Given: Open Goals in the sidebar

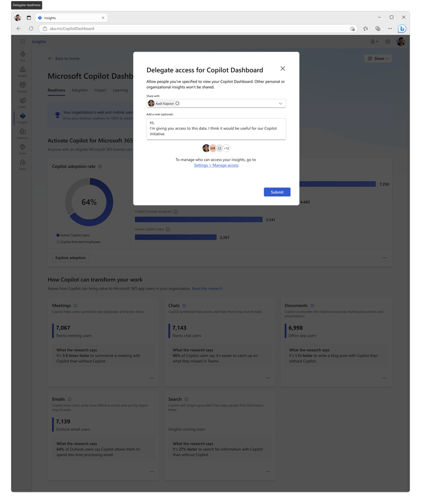Looking at the screenshot, I should [23, 102].
